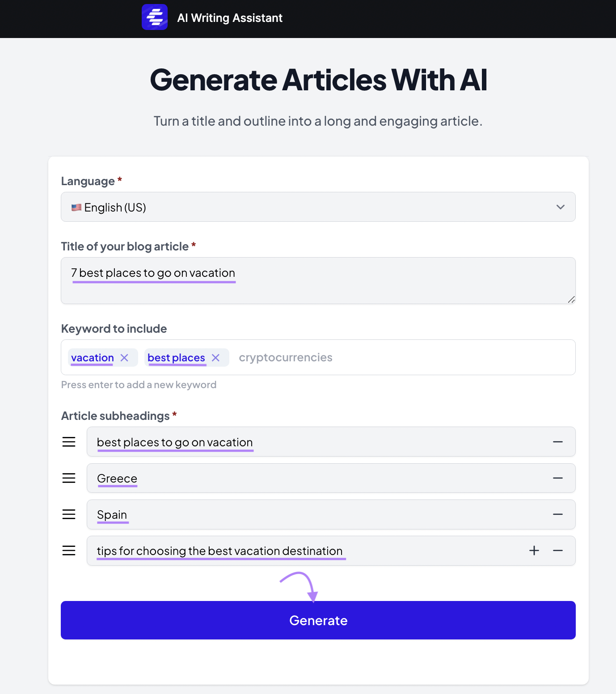Remove the Spain subheading with minus icon

click(x=557, y=514)
